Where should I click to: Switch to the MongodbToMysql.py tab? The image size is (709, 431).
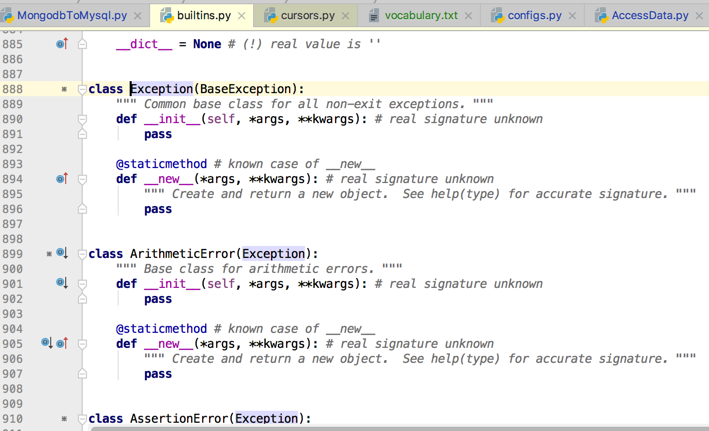[x=72, y=15]
